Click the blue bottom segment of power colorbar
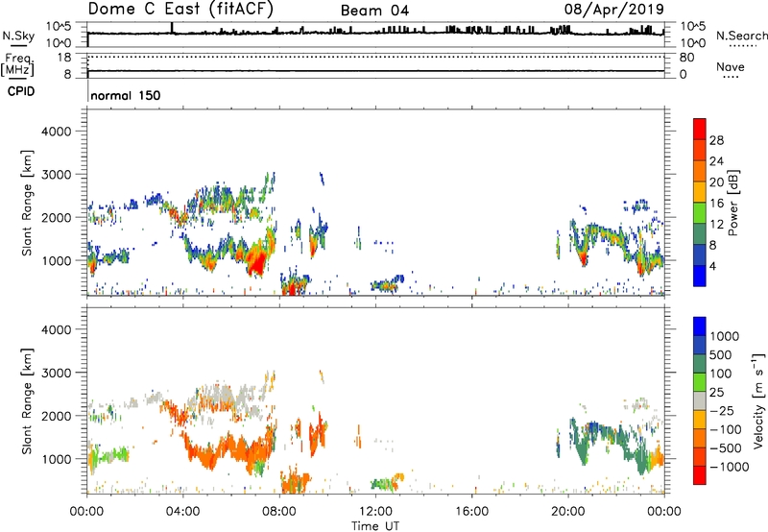The image size is (768, 532). pyautogui.click(x=700, y=276)
